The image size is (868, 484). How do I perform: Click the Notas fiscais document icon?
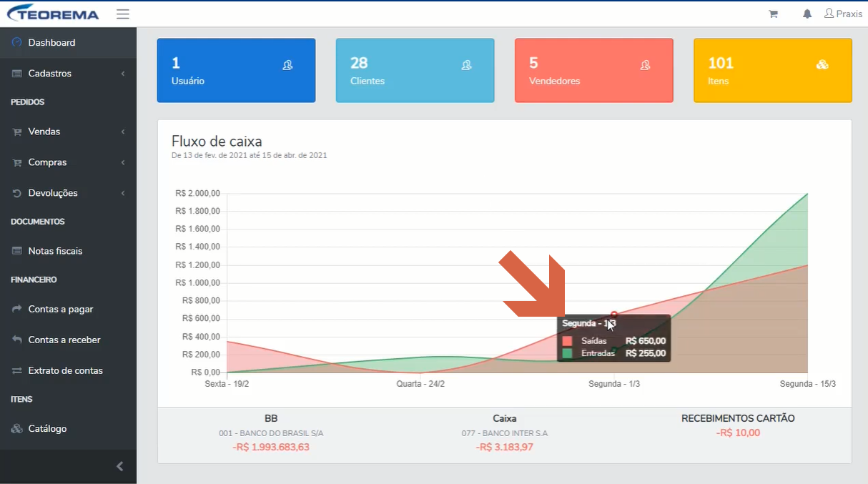(17, 251)
